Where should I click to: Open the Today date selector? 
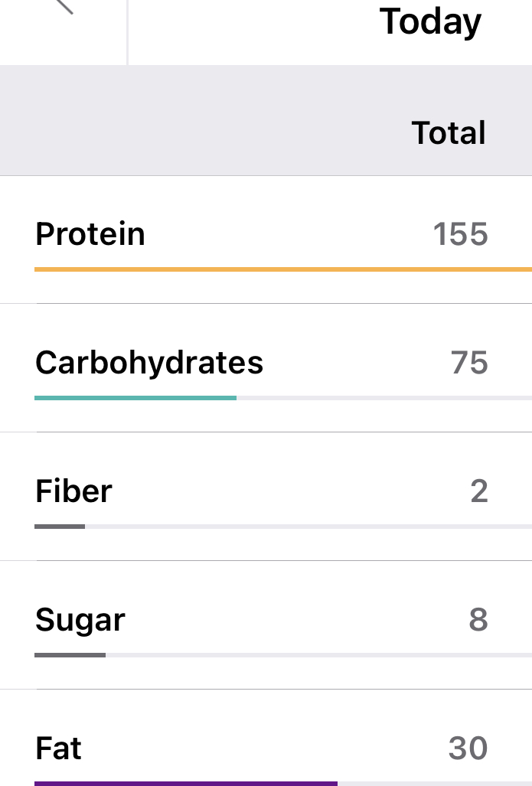430,22
